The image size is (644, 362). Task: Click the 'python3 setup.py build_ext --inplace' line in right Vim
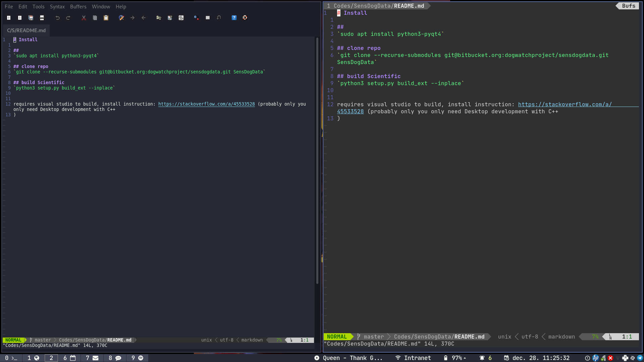tap(400, 83)
